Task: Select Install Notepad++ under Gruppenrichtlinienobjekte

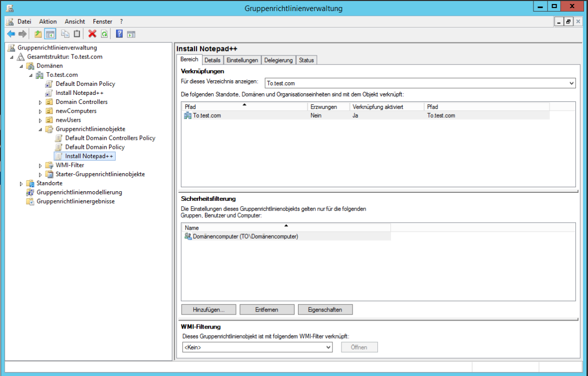Action: click(x=85, y=156)
